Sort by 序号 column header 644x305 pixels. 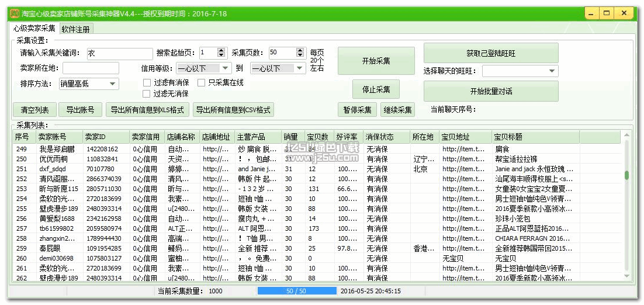[24, 137]
